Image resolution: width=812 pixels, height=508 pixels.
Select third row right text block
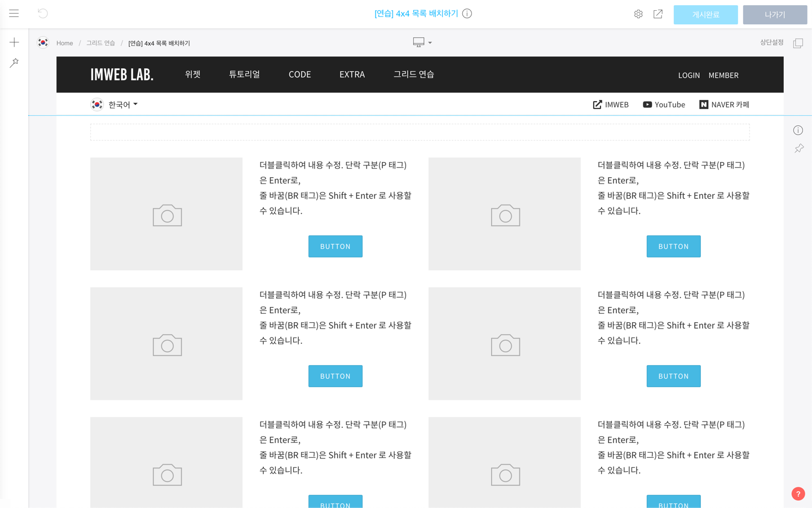(x=674, y=448)
